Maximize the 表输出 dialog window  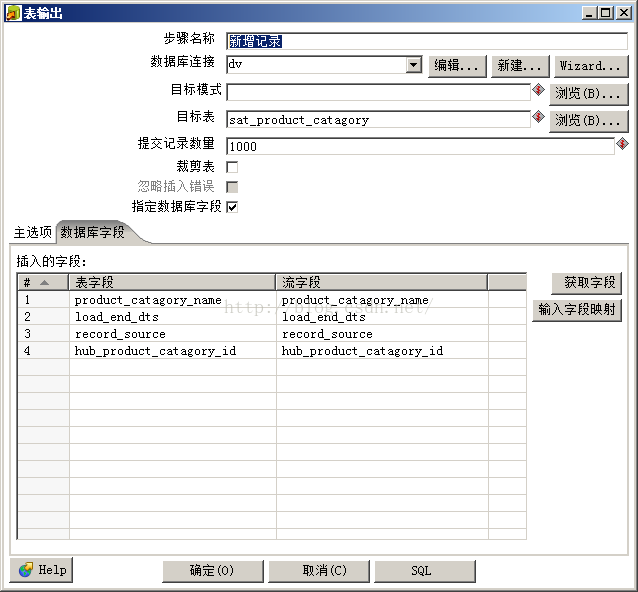tap(605, 13)
